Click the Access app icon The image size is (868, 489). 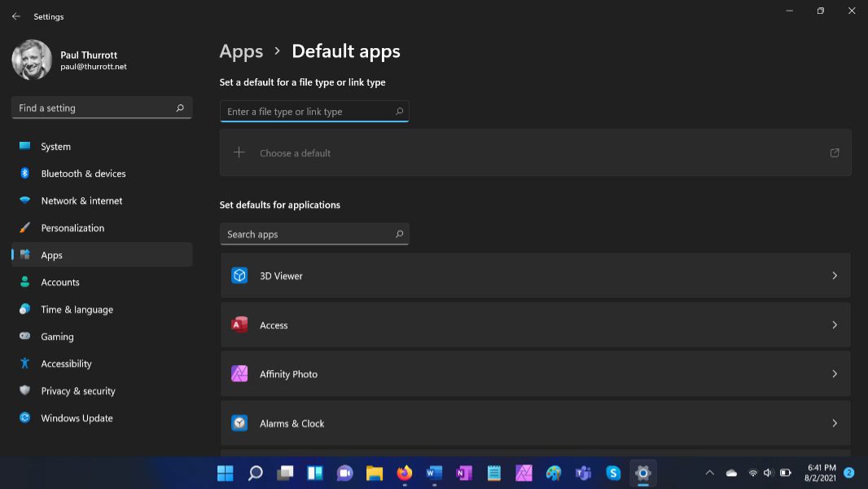click(239, 325)
